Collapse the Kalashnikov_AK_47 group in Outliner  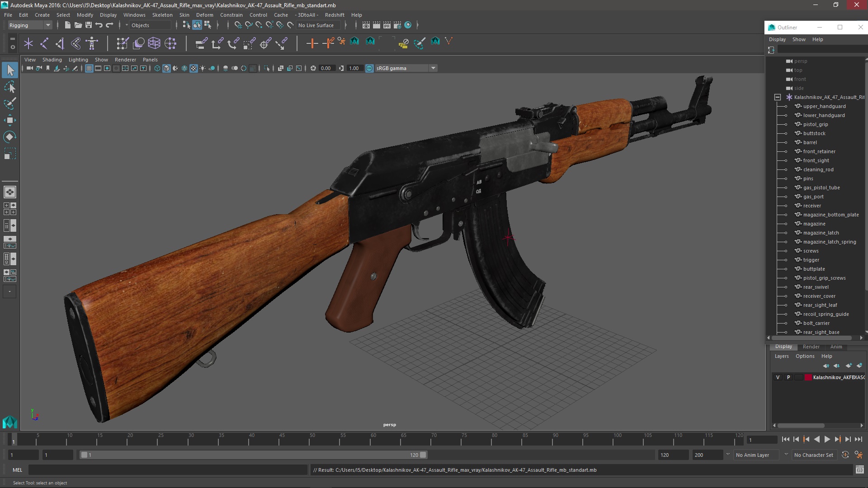pos(778,97)
